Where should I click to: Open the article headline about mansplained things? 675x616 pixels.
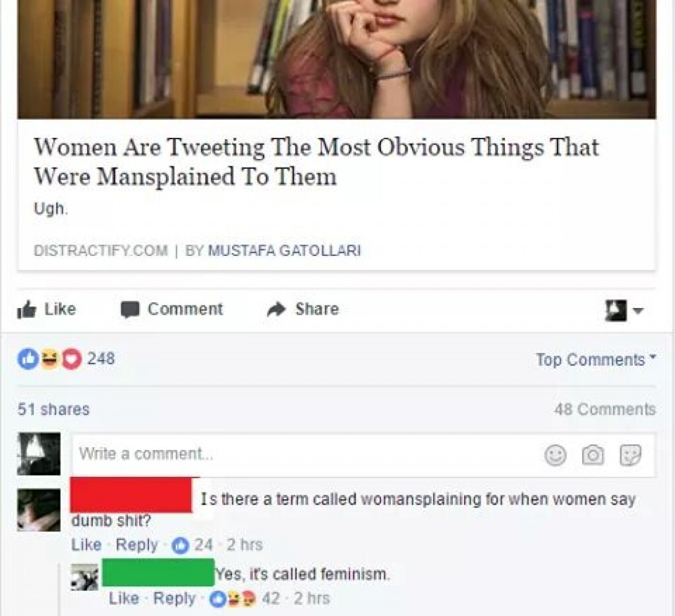pos(316,162)
